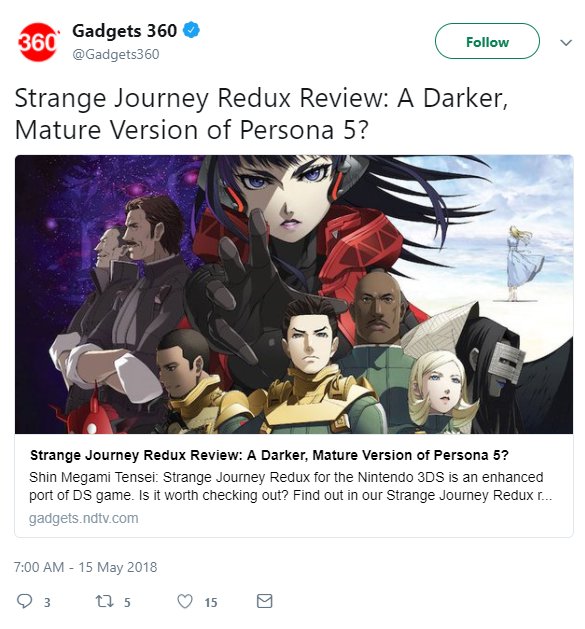The height and width of the screenshot is (629, 585).
Task: View the 5 retweets count
Action: [x=127, y=602]
